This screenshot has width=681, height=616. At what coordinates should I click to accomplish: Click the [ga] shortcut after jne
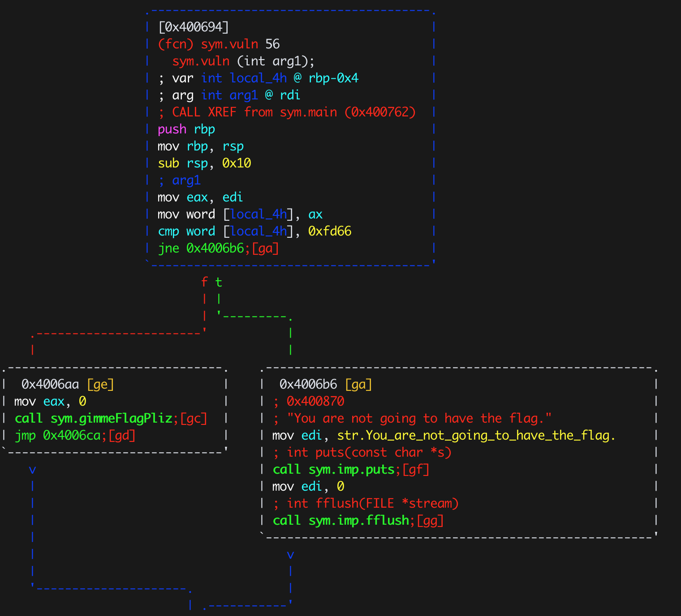click(x=265, y=248)
